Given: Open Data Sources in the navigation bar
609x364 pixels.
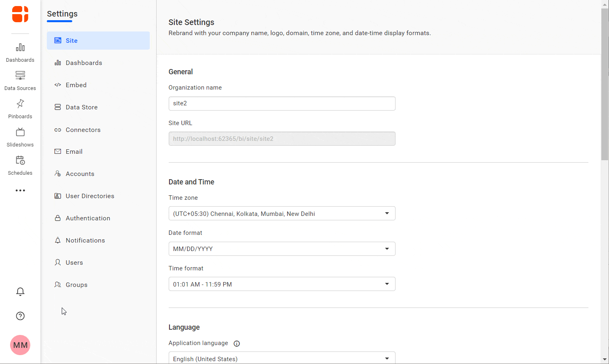Looking at the screenshot, I should (x=20, y=81).
